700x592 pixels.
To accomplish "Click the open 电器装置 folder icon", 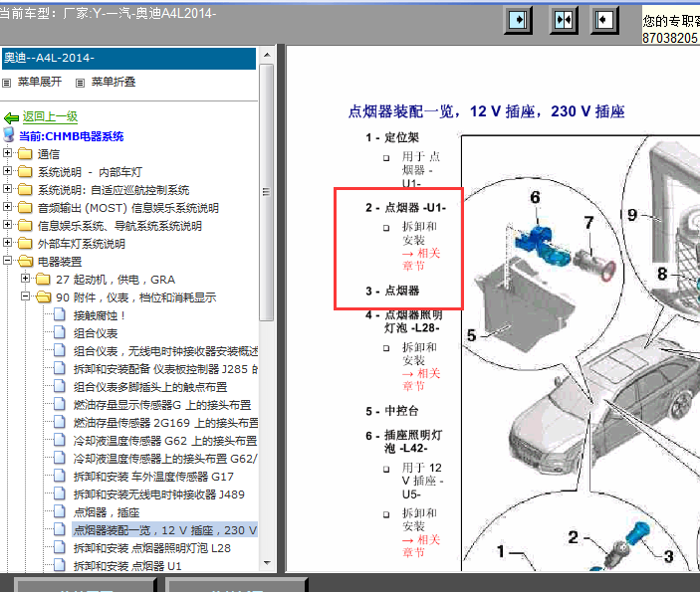I will 26,261.
